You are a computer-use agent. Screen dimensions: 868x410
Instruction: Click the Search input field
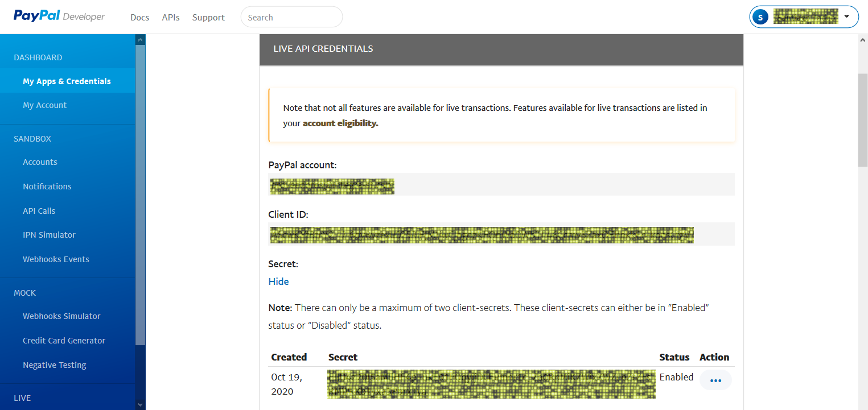click(291, 17)
